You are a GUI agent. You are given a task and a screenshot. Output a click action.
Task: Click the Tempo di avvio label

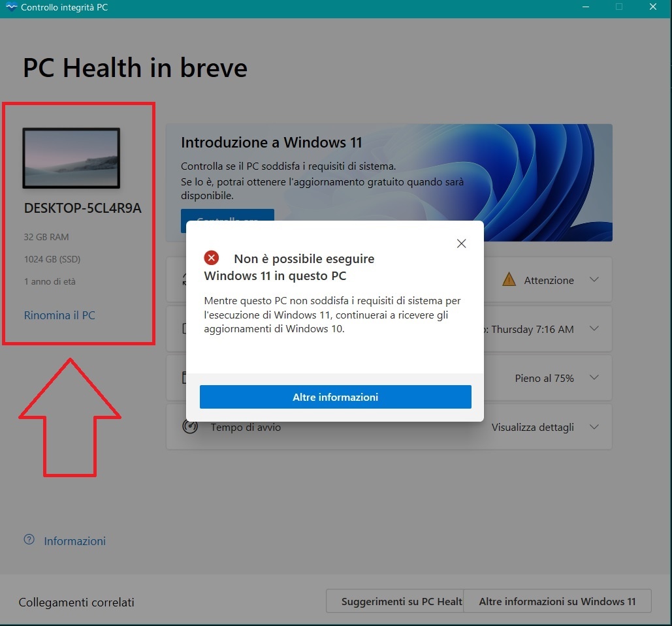click(246, 427)
